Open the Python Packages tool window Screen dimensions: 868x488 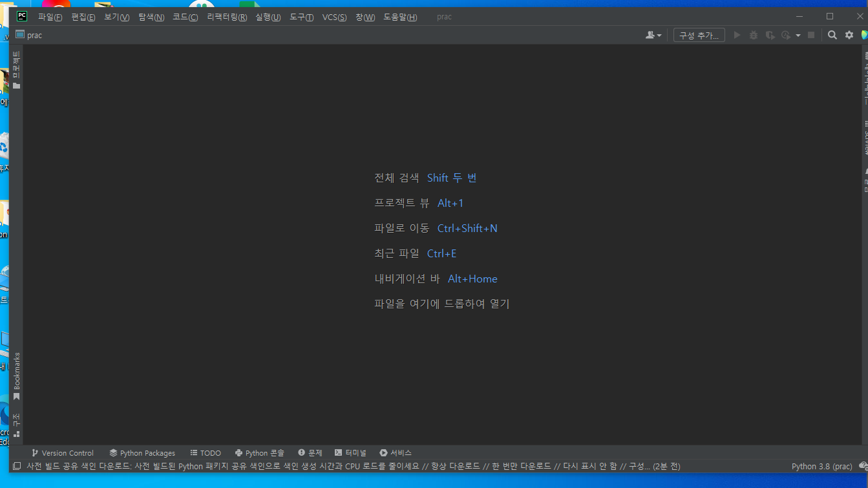pyautogui.click(x=142, y=453)
